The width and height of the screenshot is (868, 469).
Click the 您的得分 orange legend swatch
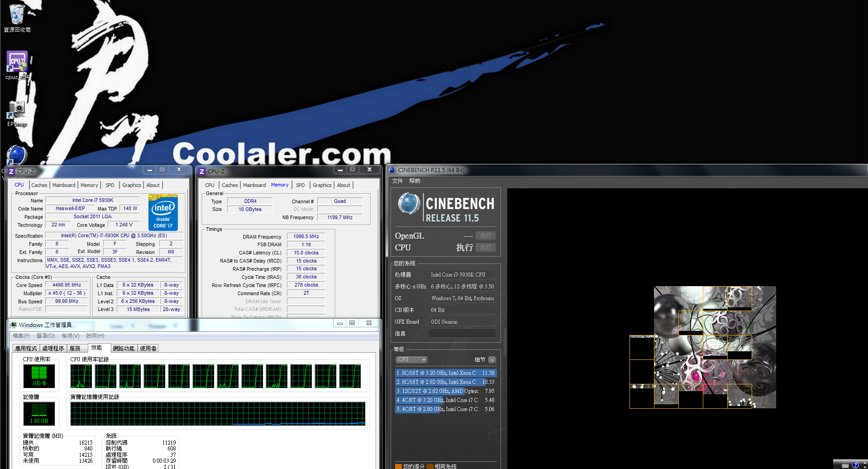tap(398, 466)
